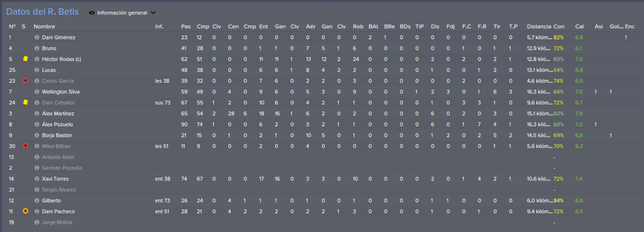Click yellow card icon on Héctor Rodas row
This screenshot has width=644, height=232.
pyautogui.click(x=25, y=58)
